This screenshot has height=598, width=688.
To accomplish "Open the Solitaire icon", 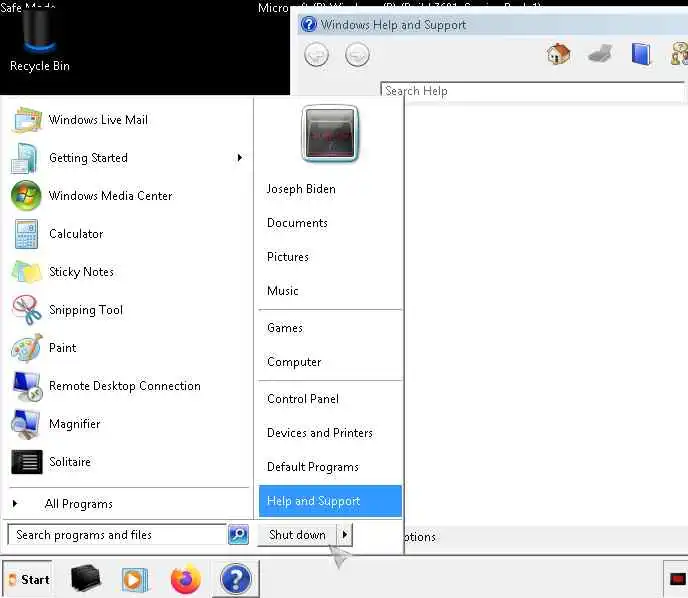I will 27,462.
